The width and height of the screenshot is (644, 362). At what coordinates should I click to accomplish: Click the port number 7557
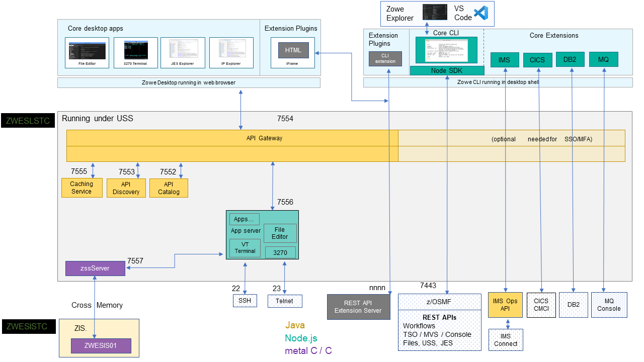[135, 261]
